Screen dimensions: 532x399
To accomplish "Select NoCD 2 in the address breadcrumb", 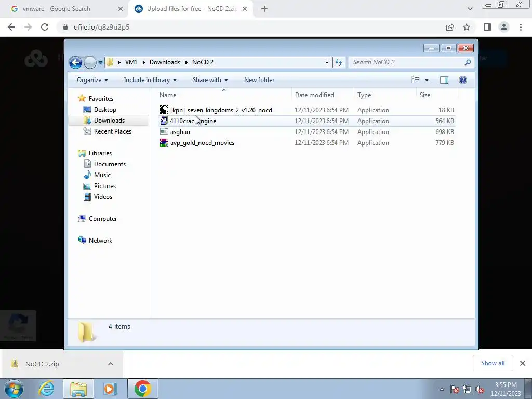I will tap(203, 62).
